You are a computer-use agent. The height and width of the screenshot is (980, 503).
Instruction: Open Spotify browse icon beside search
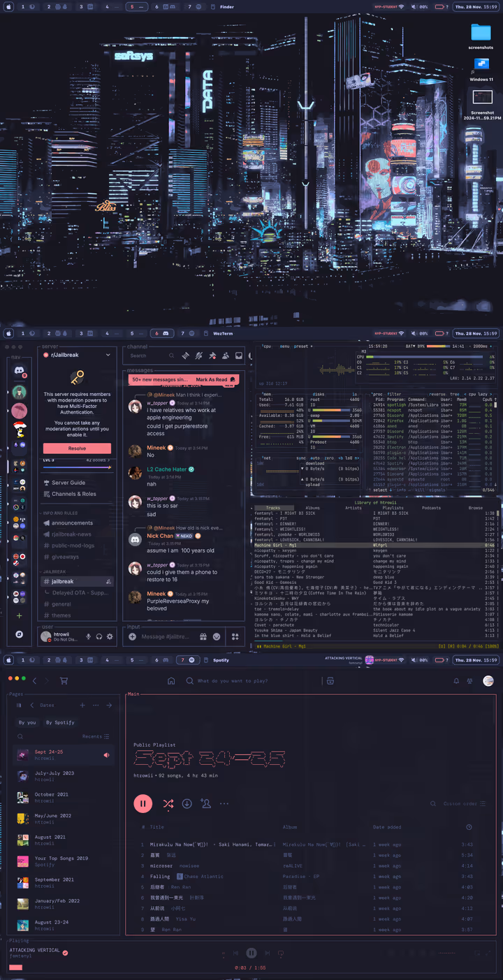click(330, 681)
